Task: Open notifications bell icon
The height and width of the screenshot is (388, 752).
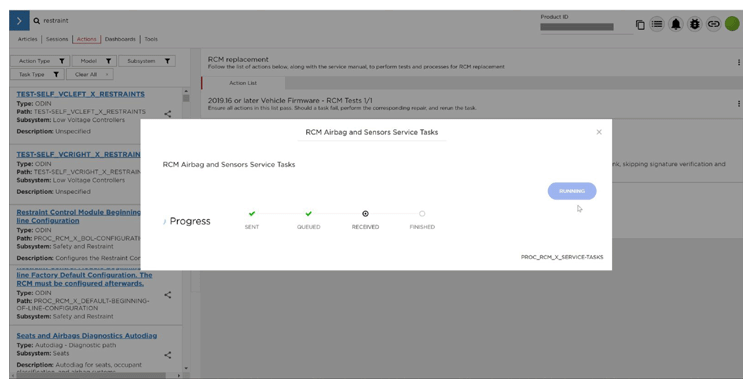Action: (676, 24)
